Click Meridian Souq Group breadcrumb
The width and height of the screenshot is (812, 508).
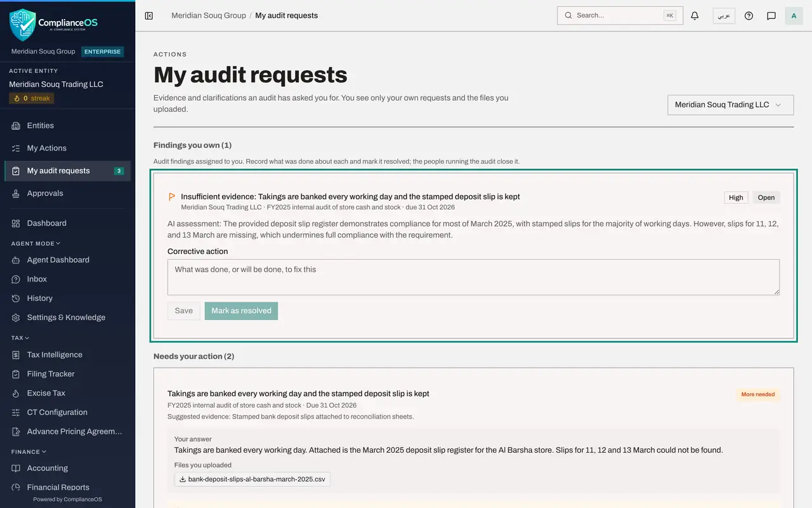click(x=209, y=15)
